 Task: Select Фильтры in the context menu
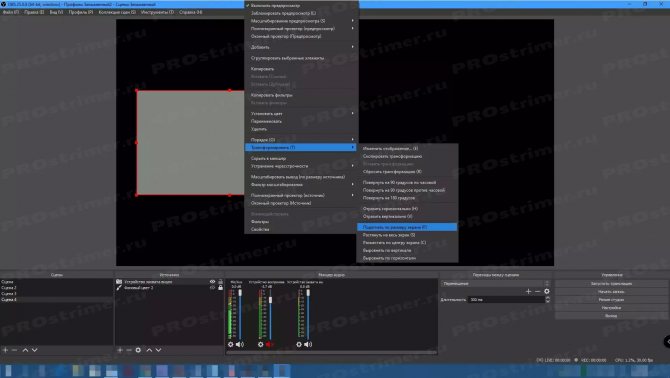260,222
